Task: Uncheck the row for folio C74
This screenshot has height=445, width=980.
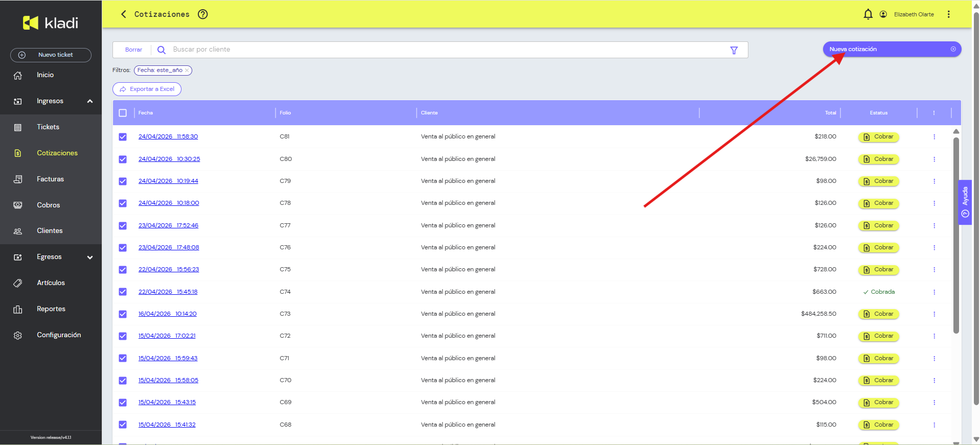Action: click(123, 292)
